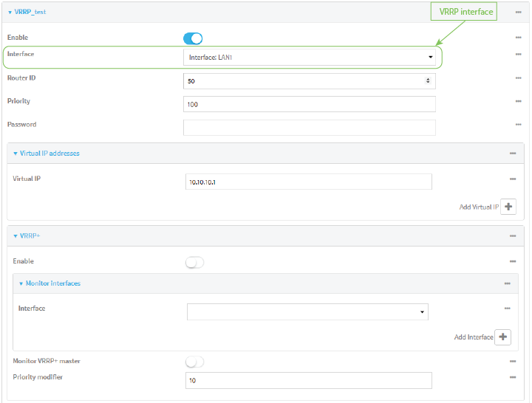
Task: Open ellipsis menu on the Router ID row
Action: (518, 77)
